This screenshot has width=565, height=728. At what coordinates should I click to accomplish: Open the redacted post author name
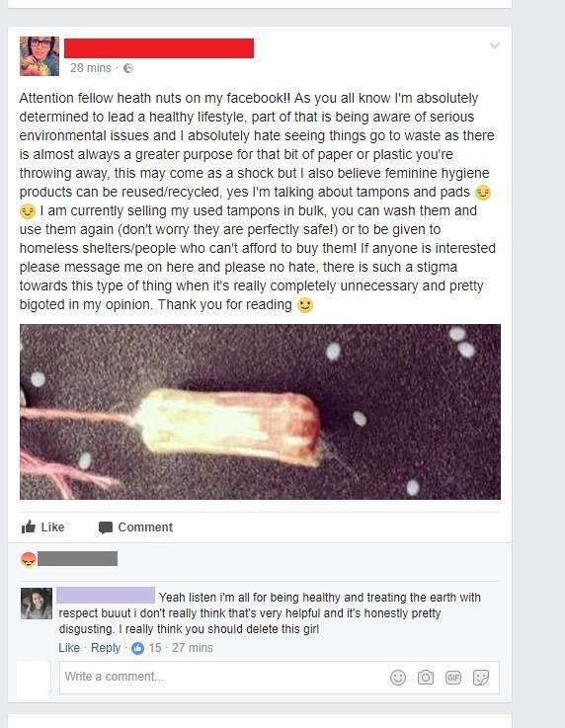click(x=159, y=48)
